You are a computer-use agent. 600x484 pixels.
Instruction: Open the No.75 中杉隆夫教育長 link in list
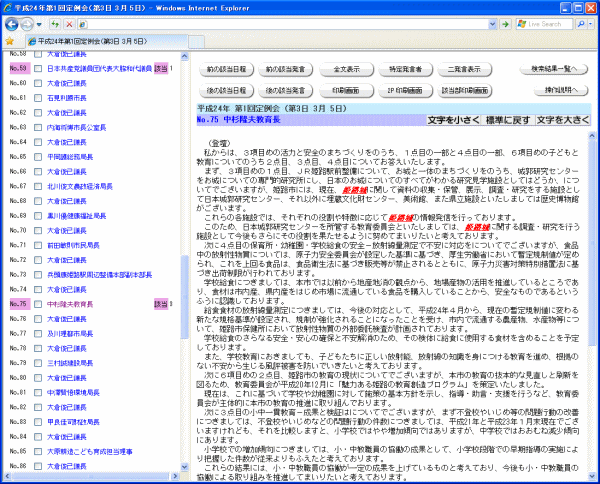[x=70, y=305]
